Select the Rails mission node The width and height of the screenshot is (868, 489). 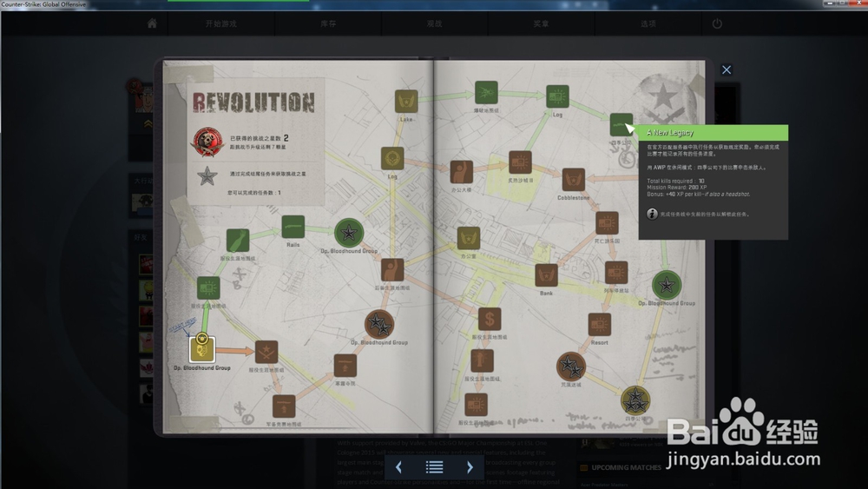[293, 227]
